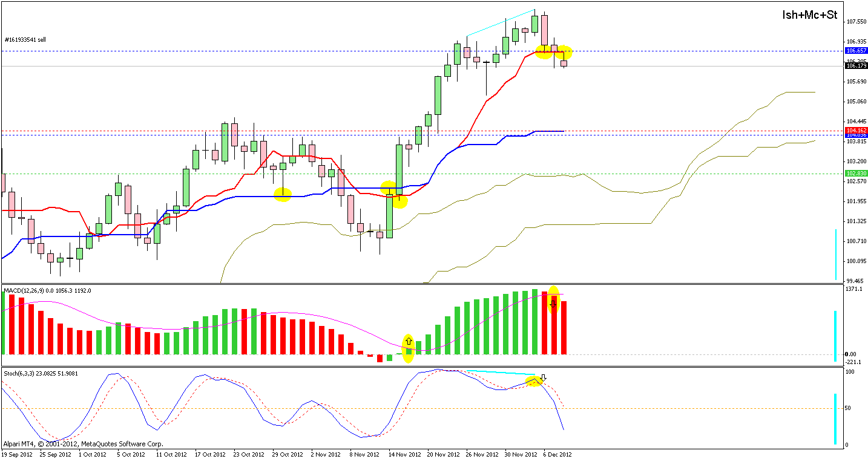Image resolution: width=868 pixels, height=459 pixels.
Task: Click the green 102.830 price tag
Action: (856, 174)
